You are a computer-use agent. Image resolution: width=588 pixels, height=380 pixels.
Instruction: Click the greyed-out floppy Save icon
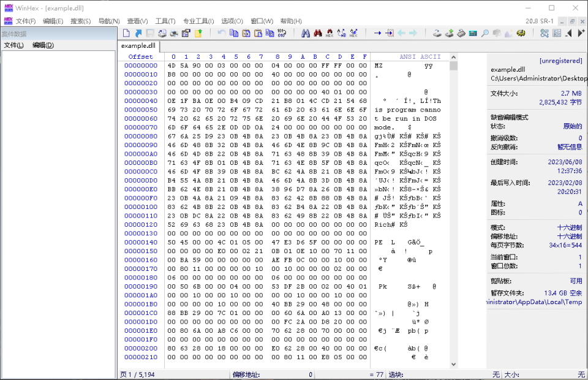[150, 33]
